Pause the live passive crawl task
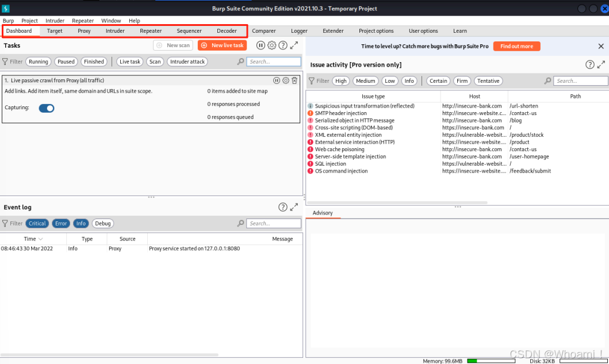 (277, 81)
